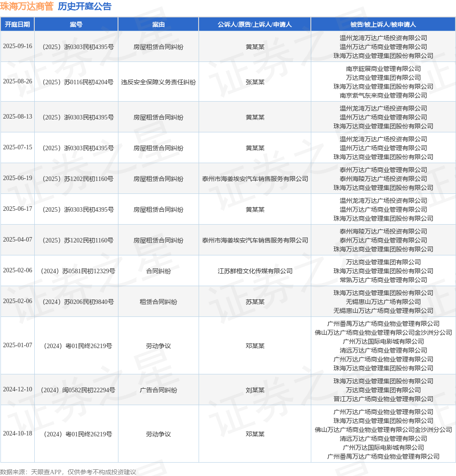Click the cause 广告合同纠纷
The image size is (456, 476).
pyautogui.click(x=159, y=390)
